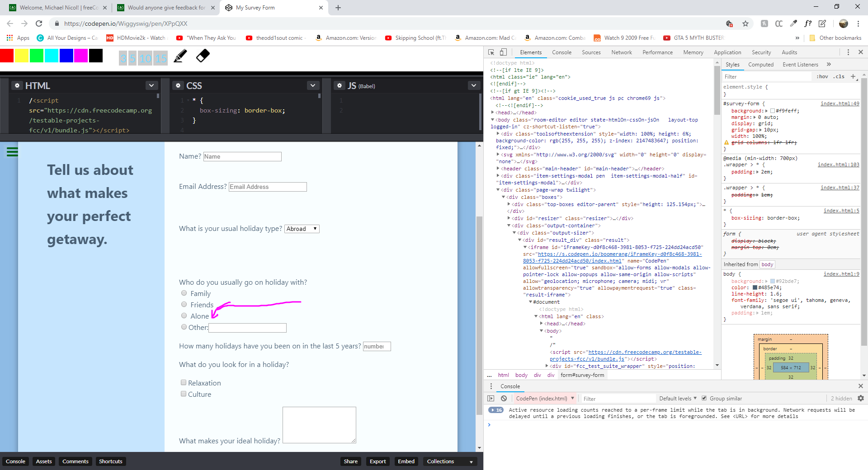This screenshot has width=868, height=470.
Task: Select the eraser tool
Action: [x=203, y=56]
